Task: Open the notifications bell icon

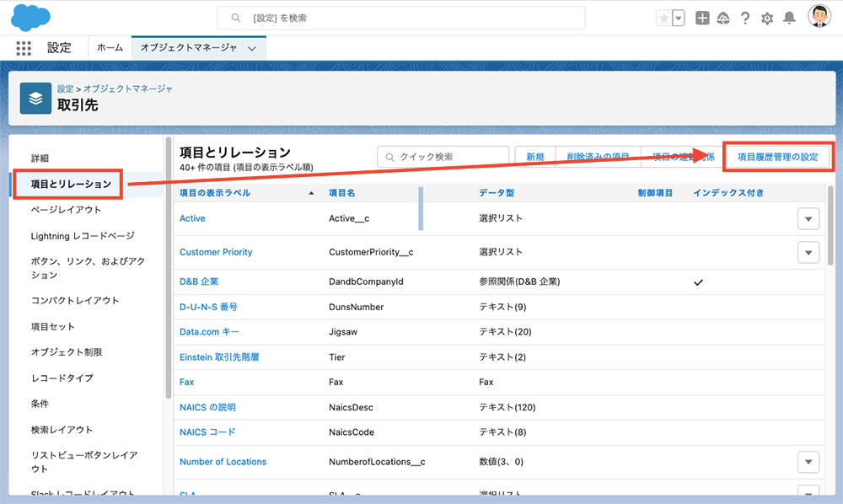Action: tap(789, 19)
